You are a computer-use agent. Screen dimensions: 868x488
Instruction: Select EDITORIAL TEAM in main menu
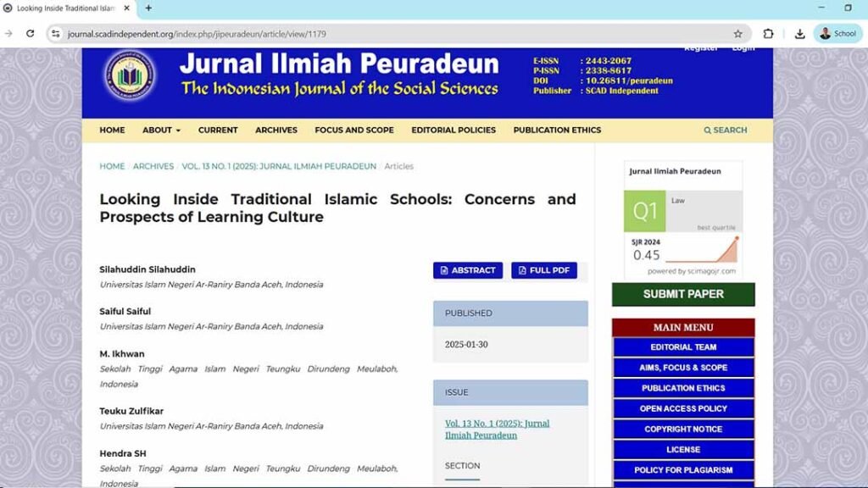click(683, 347)
